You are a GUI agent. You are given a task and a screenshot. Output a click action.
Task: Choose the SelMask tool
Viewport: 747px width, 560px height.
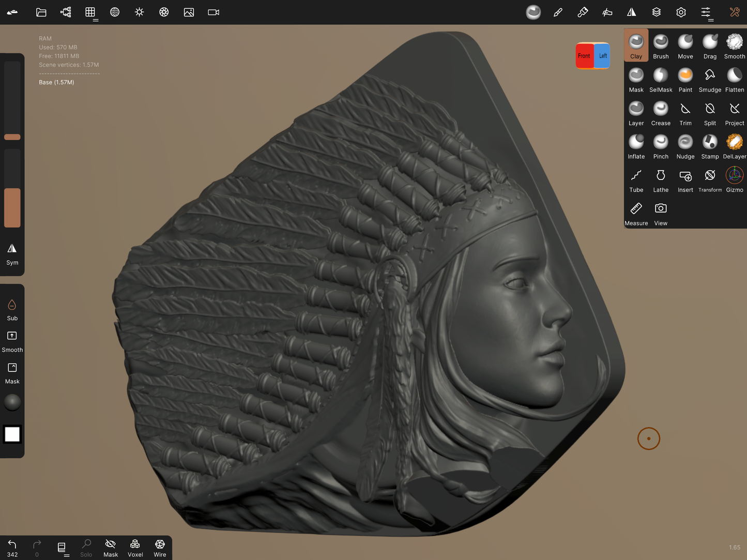pos(661,79)
